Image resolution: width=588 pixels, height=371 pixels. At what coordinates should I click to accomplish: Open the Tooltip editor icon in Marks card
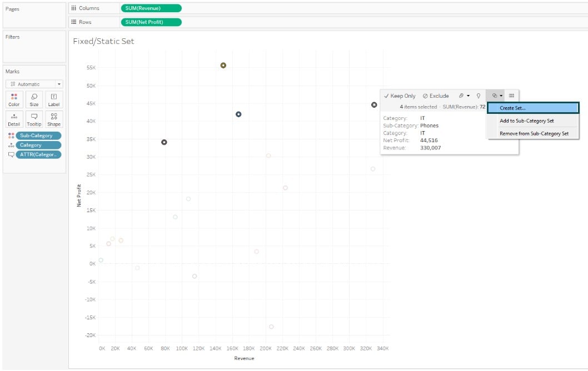pyautogui.click(x=34, y=118)
